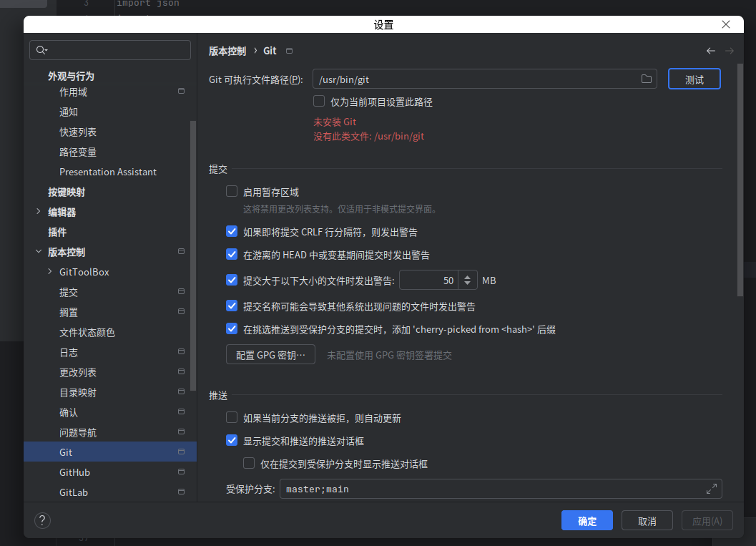Collapse the 版本控制 tree node
The width and height of the screenshot is (756, 546).
click(x=39, y=252)
